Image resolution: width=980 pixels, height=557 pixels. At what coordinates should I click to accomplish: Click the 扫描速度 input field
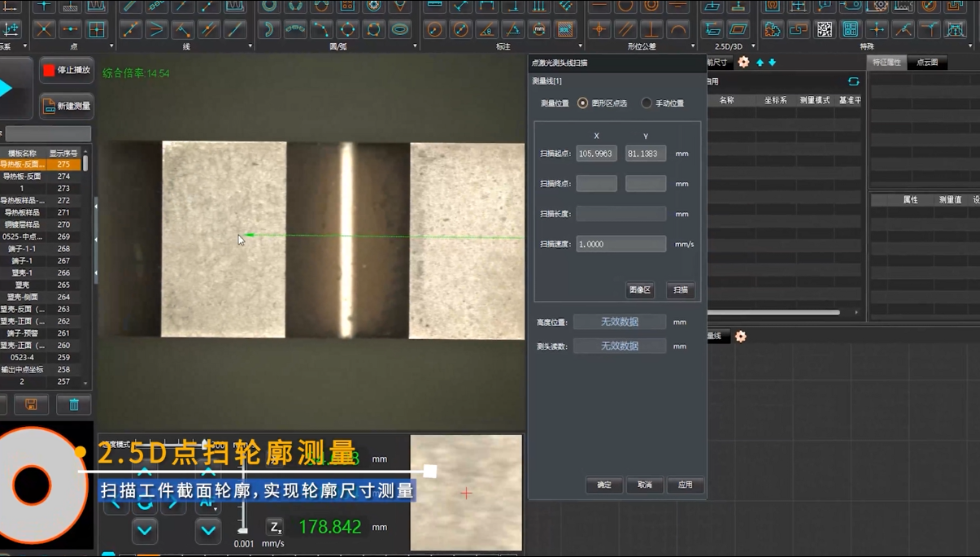pos(621,244)
